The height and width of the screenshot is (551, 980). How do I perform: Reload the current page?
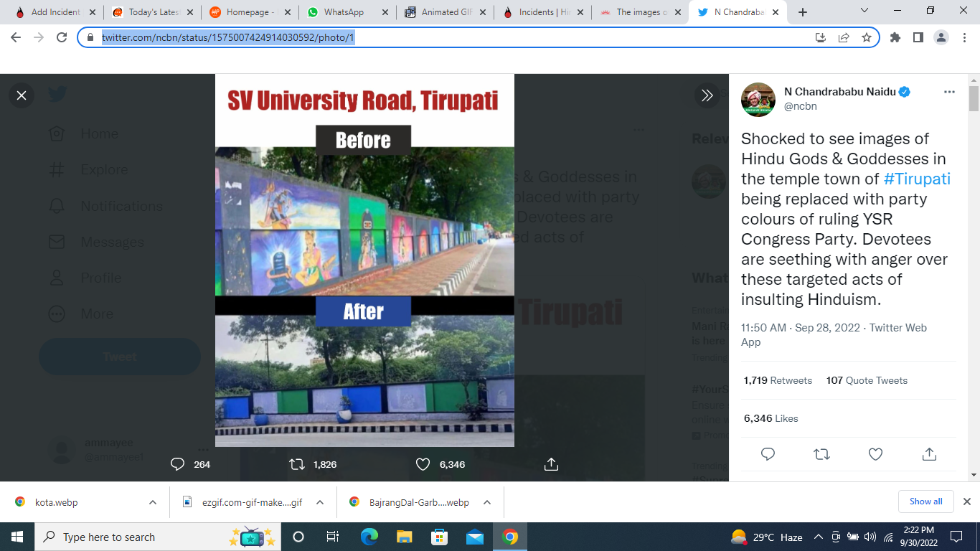point(62,37)
